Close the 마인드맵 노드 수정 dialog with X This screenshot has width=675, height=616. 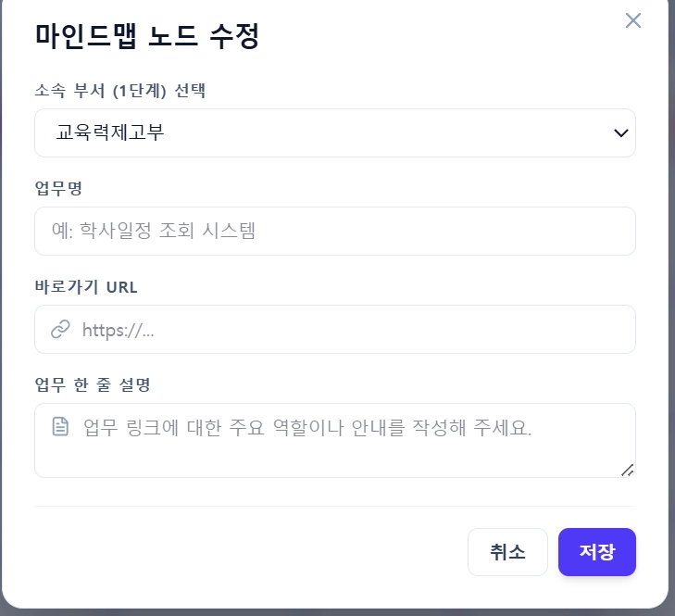pos(632,20)
